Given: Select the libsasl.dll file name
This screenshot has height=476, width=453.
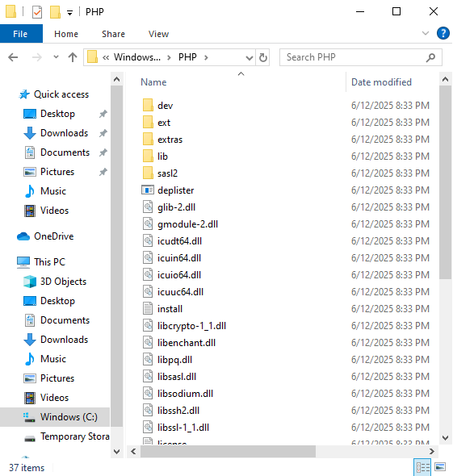Looking at the screenshot, I should pyautogui.click(x=177, y=377).
